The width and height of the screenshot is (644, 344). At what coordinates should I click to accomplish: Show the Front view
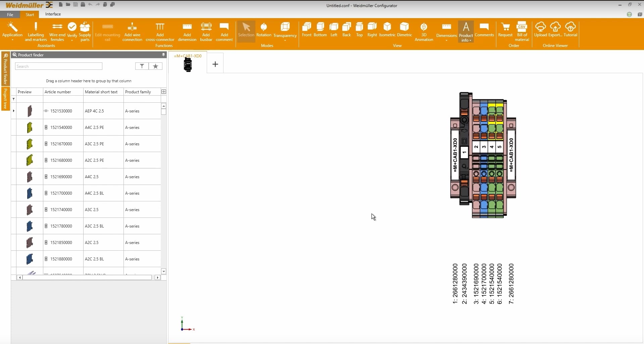(x=307, y=30)
